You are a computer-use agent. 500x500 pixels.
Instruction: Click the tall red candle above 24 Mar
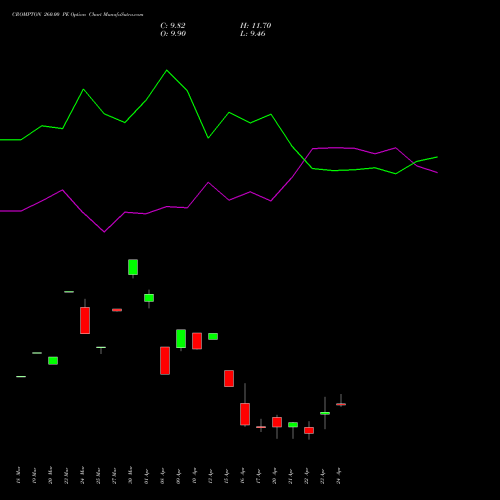(85, 320)
